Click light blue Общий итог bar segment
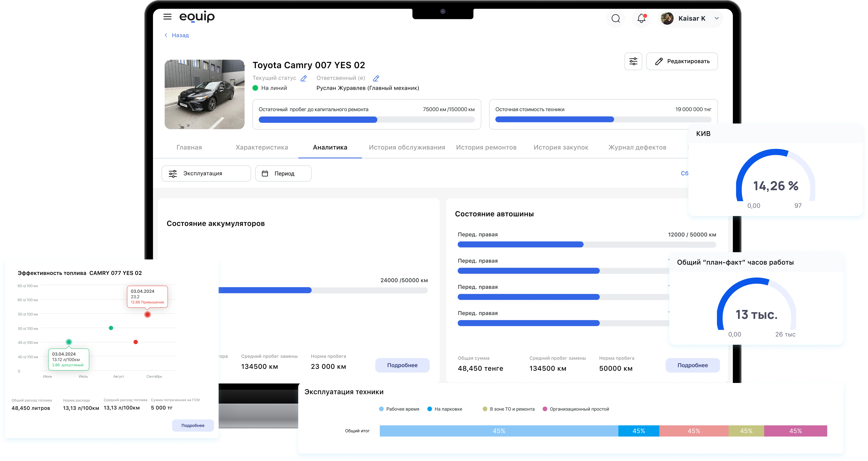Image resolution: width=868 pixels, height=461 pixels. point(499,431)
